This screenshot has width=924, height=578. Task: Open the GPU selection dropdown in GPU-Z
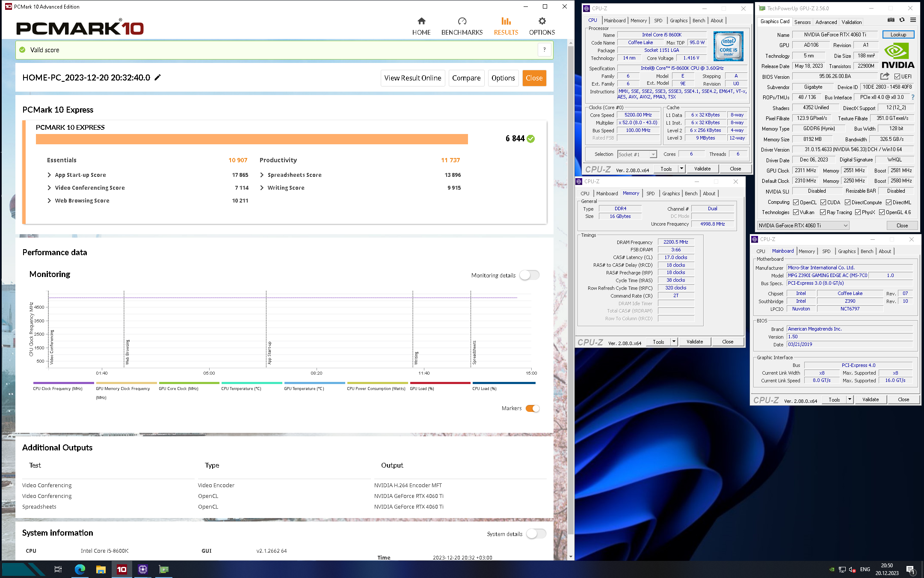tap(803, 225)
